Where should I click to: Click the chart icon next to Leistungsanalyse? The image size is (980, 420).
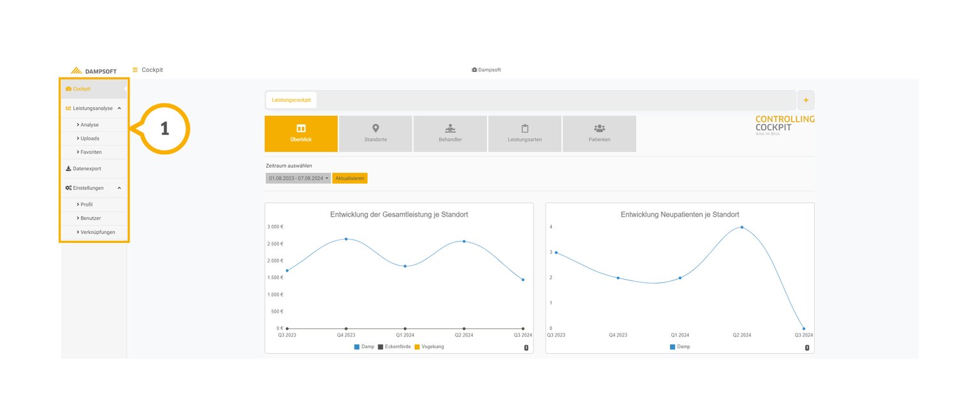[x=69, y=108]
